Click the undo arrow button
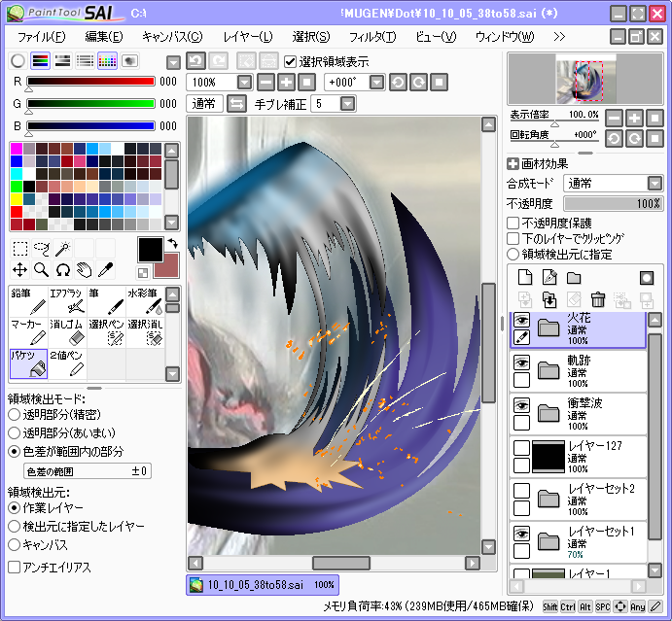The height and width of the screenshot is (621, 672). pos(196,61)
